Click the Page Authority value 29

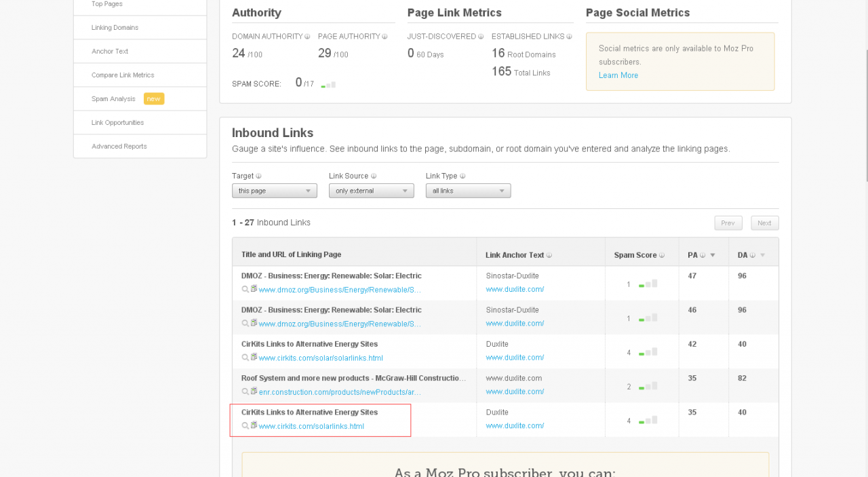tap(324, 54)
